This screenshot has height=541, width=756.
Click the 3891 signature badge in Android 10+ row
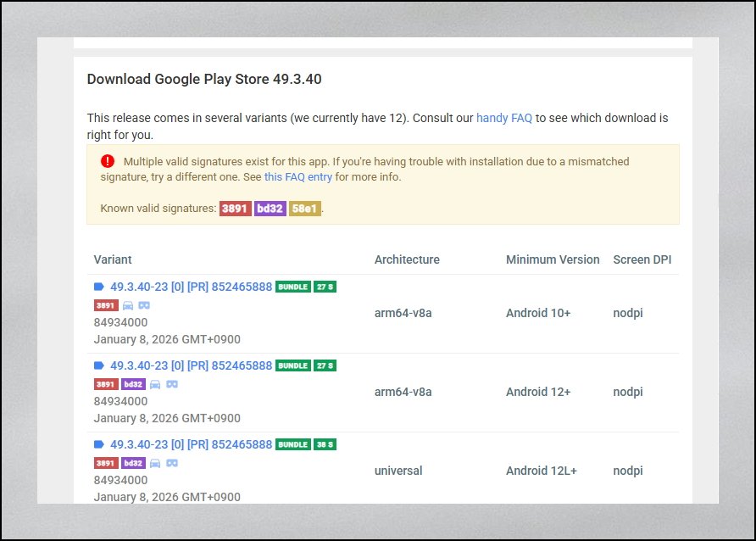pyautogui.click(x=106, y=305)
